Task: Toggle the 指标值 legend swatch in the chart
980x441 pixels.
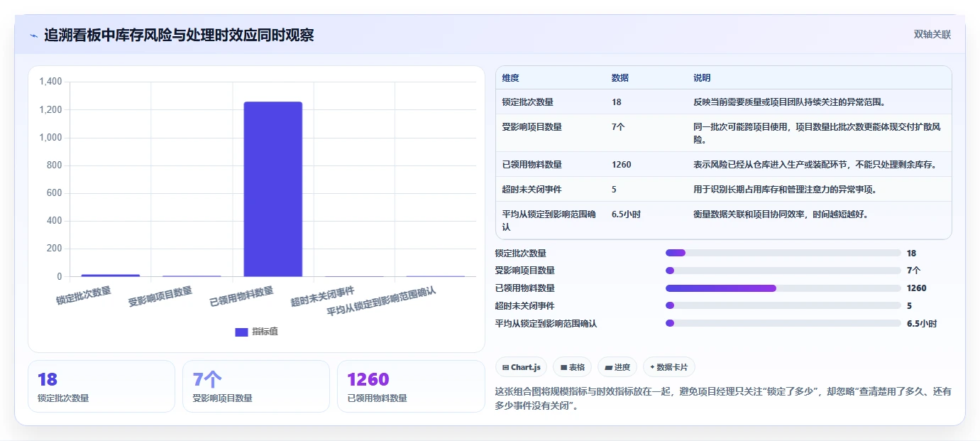Action: point(241,332)
